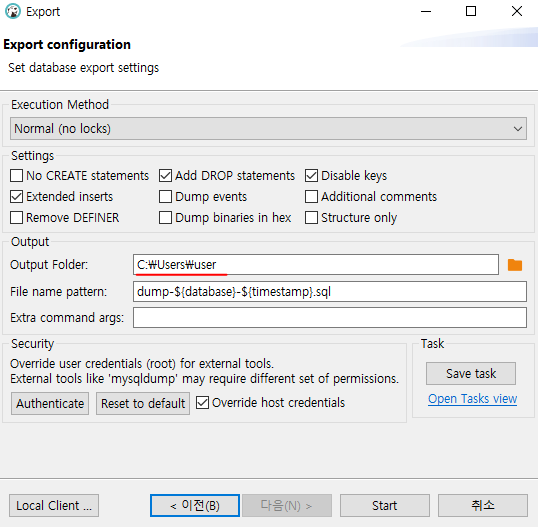Enable Structure only checkbox
The width and height of the screenshot is (538, 527).
pyautogui.click(x=311, y=218)
